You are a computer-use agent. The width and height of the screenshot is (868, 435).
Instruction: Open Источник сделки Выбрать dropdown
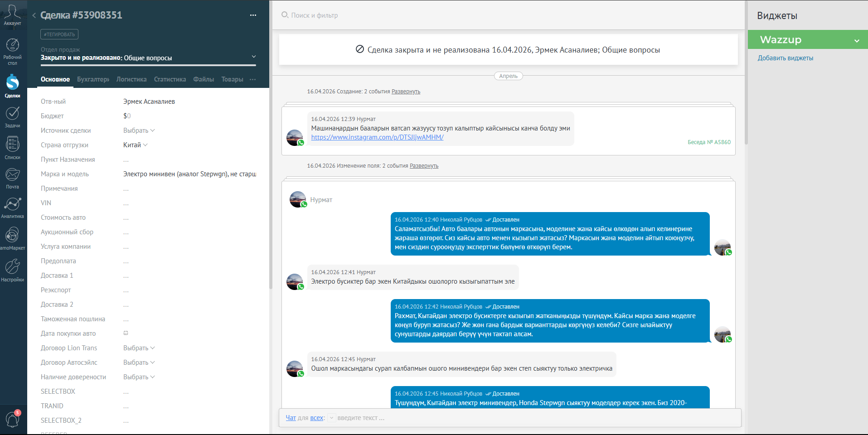coord(139,130)
